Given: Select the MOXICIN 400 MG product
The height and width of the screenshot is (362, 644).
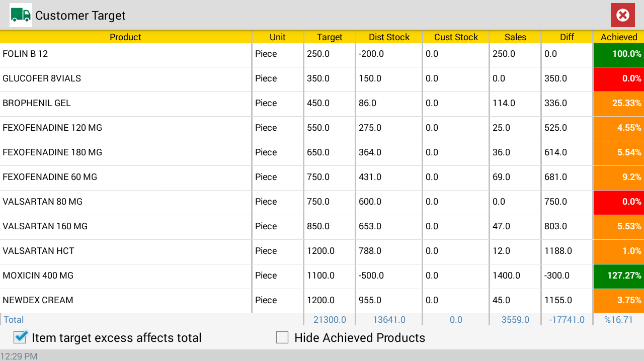Looking at the screenshot, I should click(322, 277).
